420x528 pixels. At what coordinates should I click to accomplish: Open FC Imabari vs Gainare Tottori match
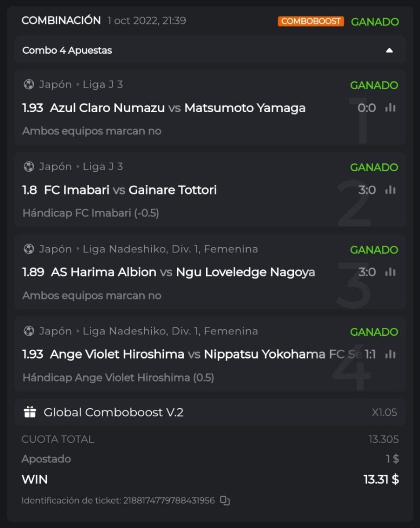(x=130, y=190)
